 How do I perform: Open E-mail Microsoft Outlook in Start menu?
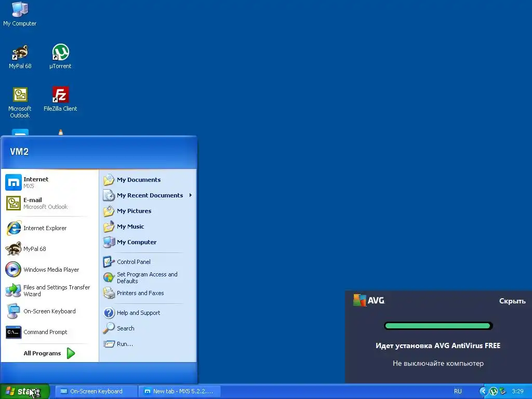(49, 203)
